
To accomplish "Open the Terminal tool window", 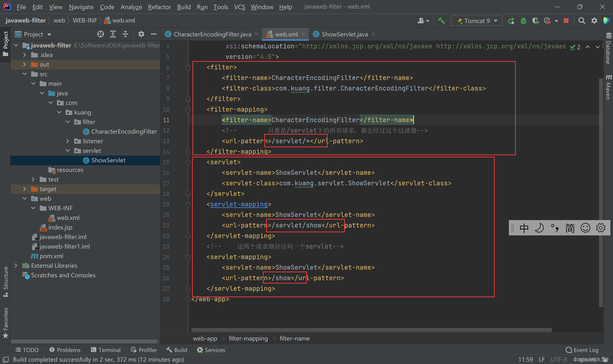I will (x=106, y=350).
